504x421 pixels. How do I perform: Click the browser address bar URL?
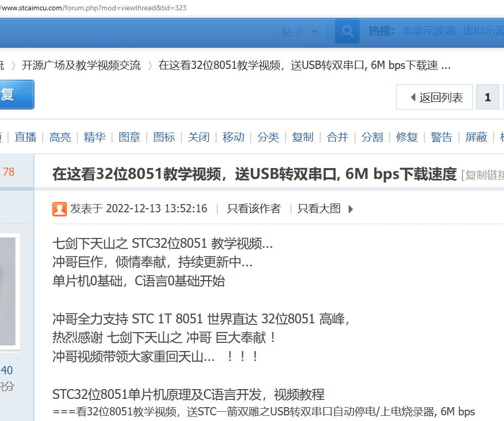pyautogui.click(x=93, y=8)
